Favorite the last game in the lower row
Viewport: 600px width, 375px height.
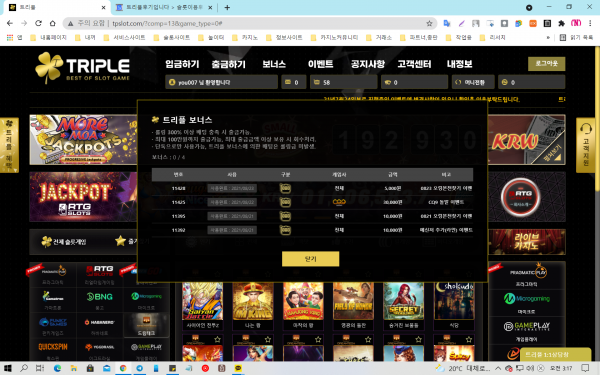point(469,339)
